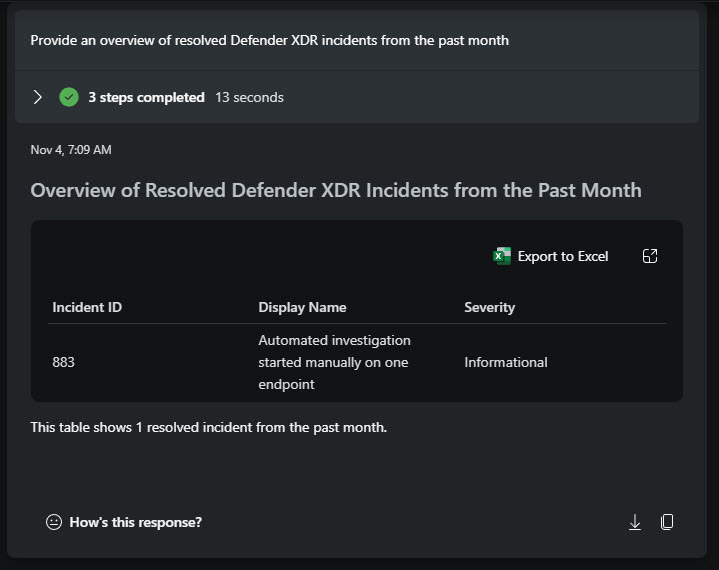
Task: Click the 13 seconds duration text
Action: tap(249, 97)
